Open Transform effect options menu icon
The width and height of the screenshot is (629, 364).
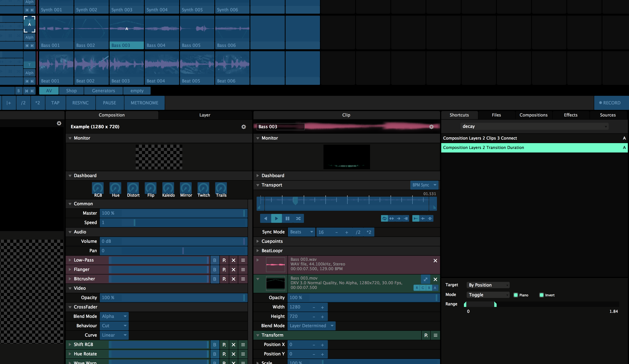click(x=435, y=335)
